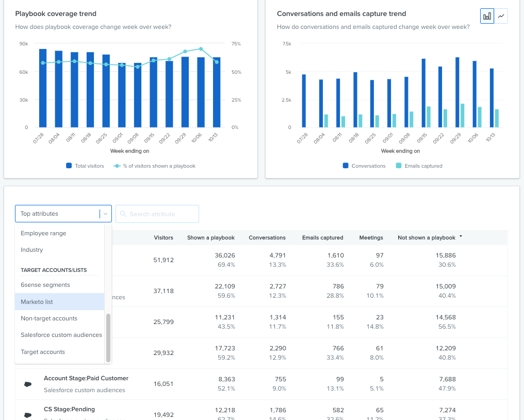Sort by Conversations column header
This screenshot has width=524, height=420.
click(267, 237)
